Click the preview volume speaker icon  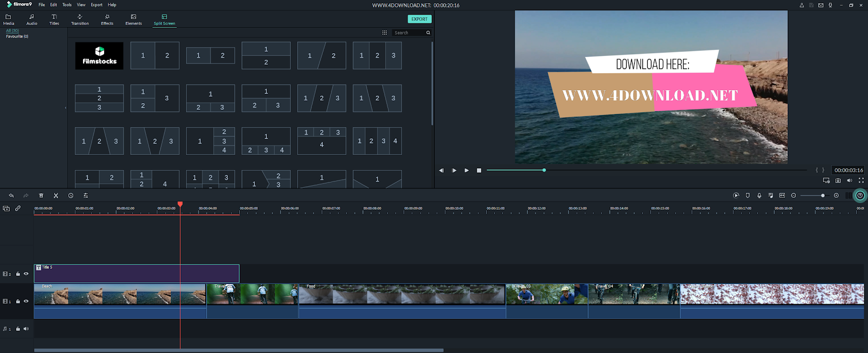(x=850, y=180)
